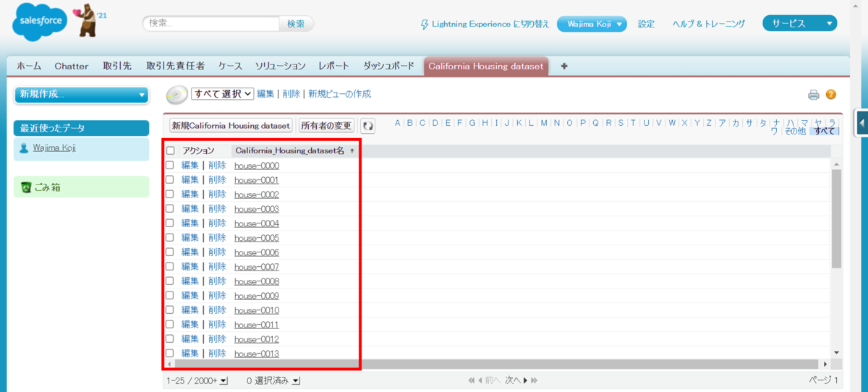868x392 pixels.
Task: Go to next page arrow icon
Action: tap(525, 380)
